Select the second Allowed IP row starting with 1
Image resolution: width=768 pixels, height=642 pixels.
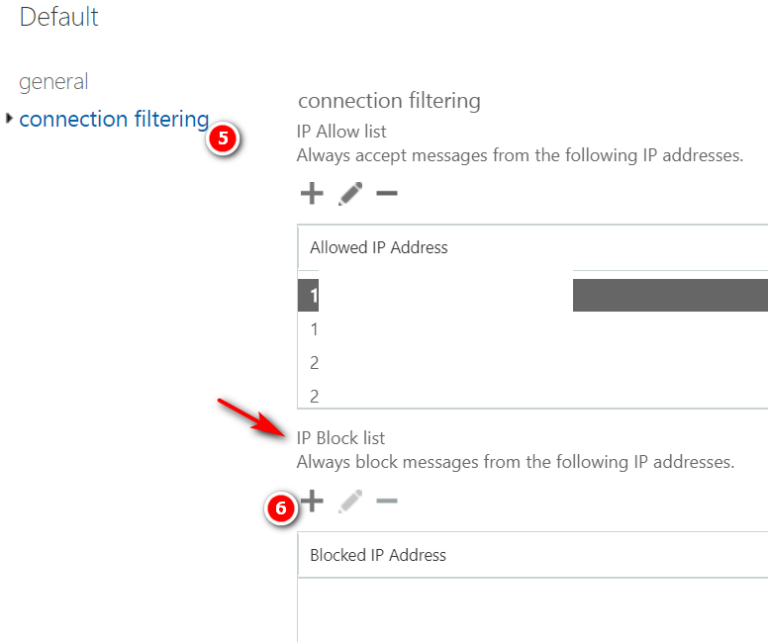[x=532, y=329]
